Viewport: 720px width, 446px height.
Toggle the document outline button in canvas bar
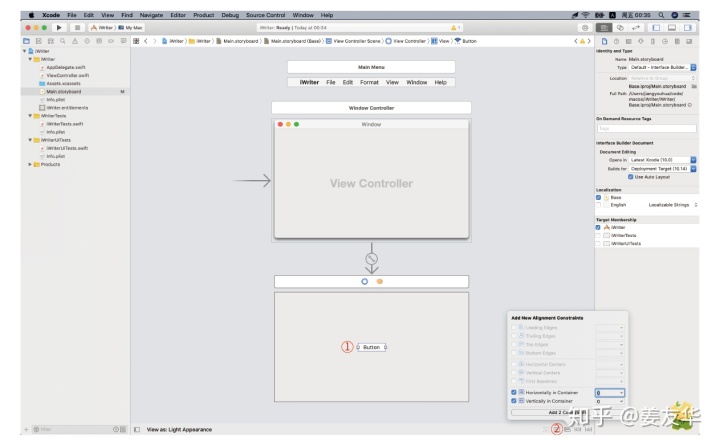[137, 429]
